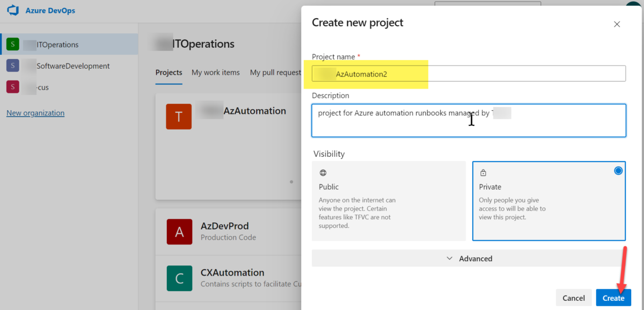Expand the Advanced section
This screenshot has height=310, width=644.
pyautogui.click(x=469, y=258)
